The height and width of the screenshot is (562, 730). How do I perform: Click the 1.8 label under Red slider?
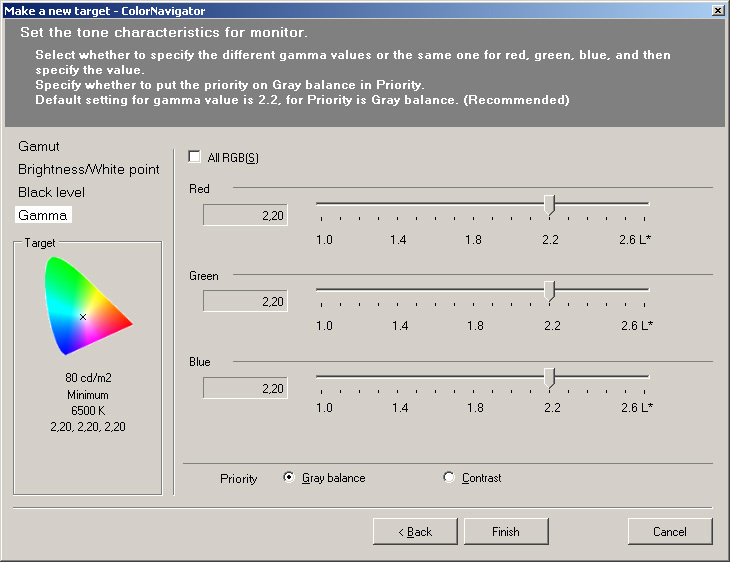click(473, 240)
